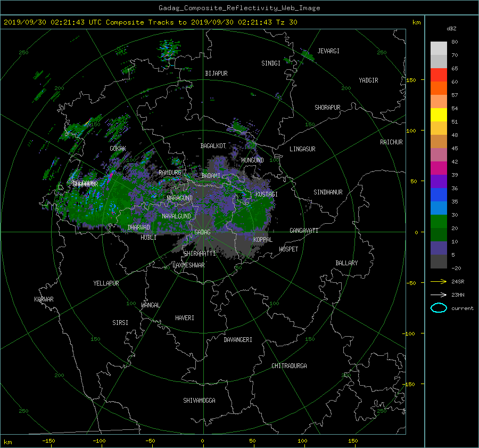Click the right axis 150 tick label

point(411,80)
